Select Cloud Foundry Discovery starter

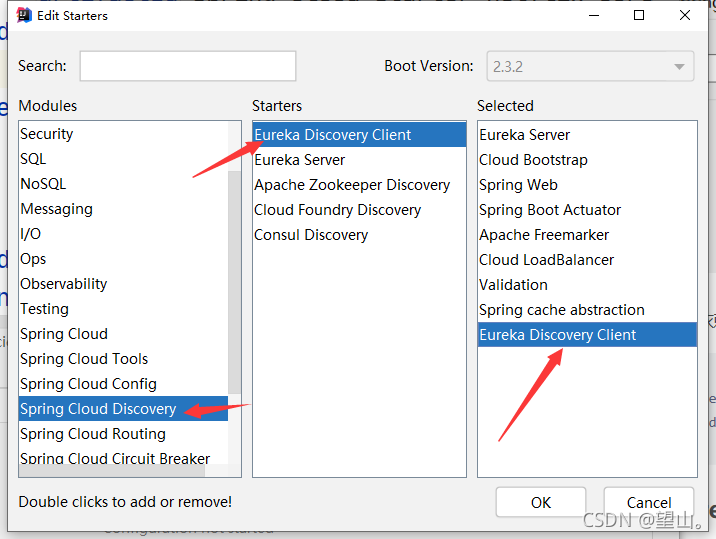359,210
